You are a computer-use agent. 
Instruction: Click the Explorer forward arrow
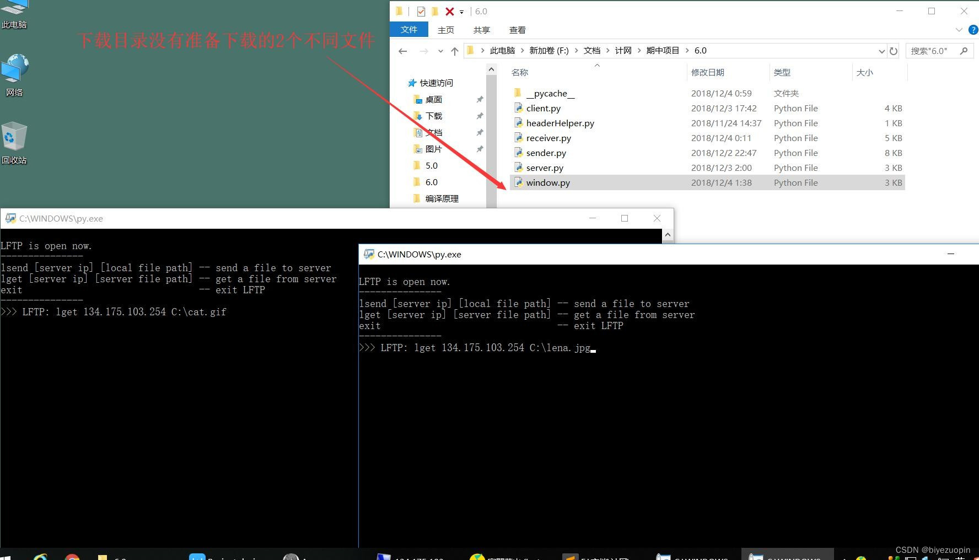tap(423, 51)
